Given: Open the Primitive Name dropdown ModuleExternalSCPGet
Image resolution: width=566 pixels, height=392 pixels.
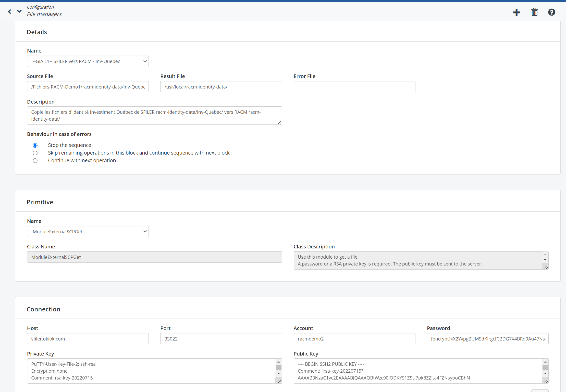Looking at the screenshot, I should click(88, 232).
